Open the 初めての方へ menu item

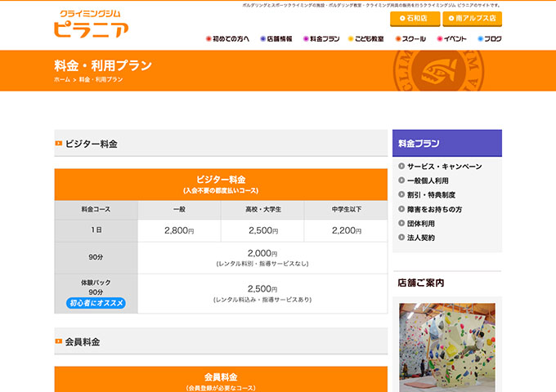point(228,38)
